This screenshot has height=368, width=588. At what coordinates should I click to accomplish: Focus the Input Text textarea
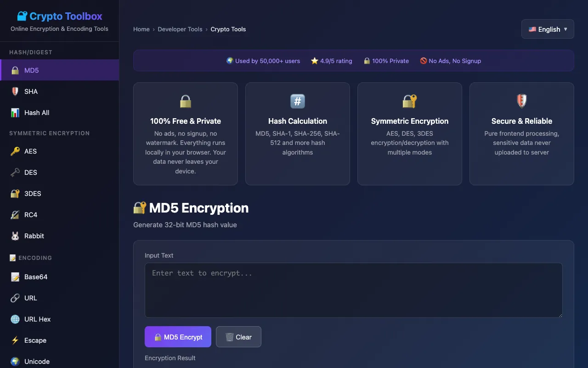(x=354, y=290)
